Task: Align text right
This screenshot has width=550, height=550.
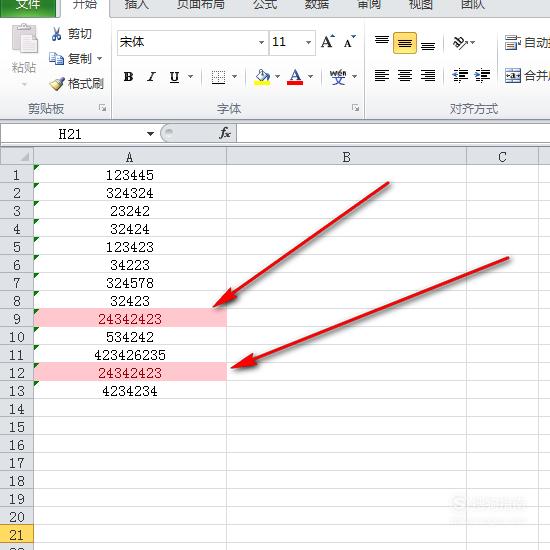Action: click(x=428, y=75)
